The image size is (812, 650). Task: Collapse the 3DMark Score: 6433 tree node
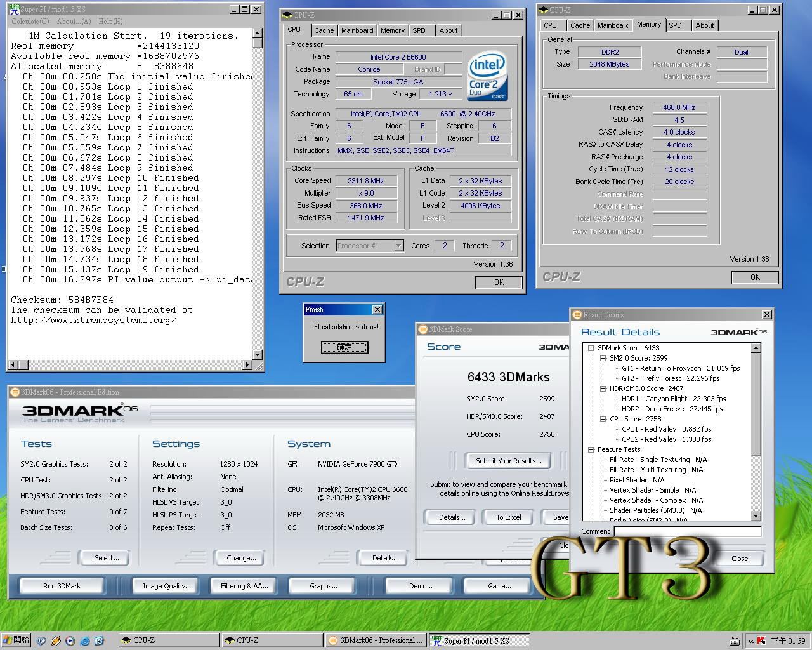point(591,348)
